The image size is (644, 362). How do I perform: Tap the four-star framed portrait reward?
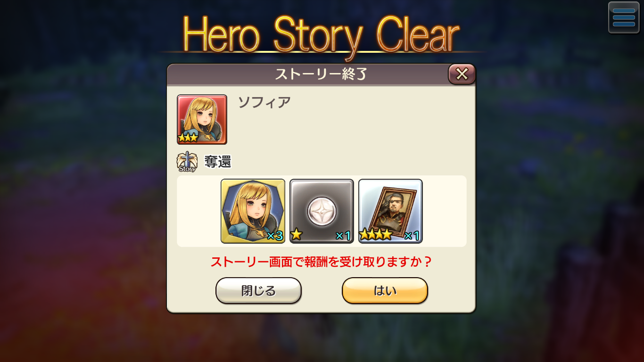pyautogui.click(x=390, y=211)
